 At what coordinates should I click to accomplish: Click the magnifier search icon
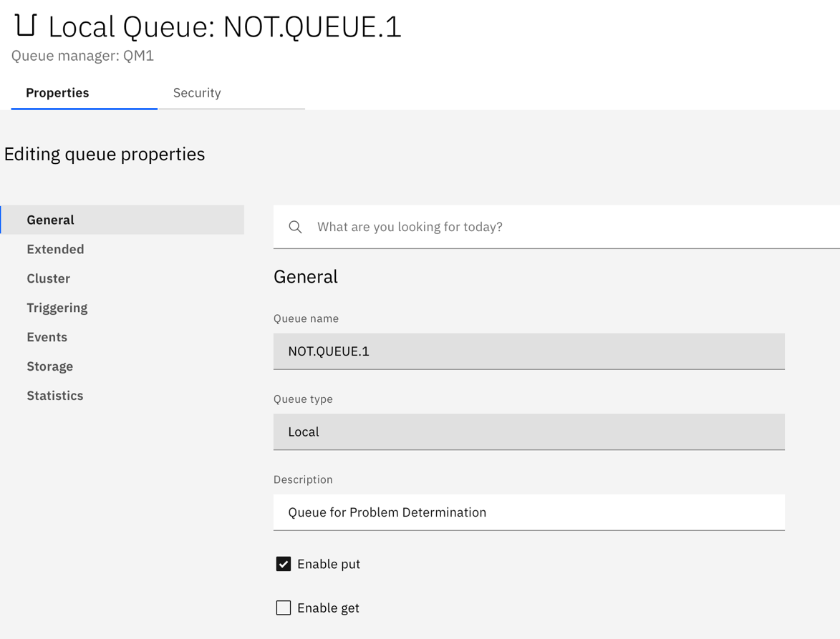295,227
